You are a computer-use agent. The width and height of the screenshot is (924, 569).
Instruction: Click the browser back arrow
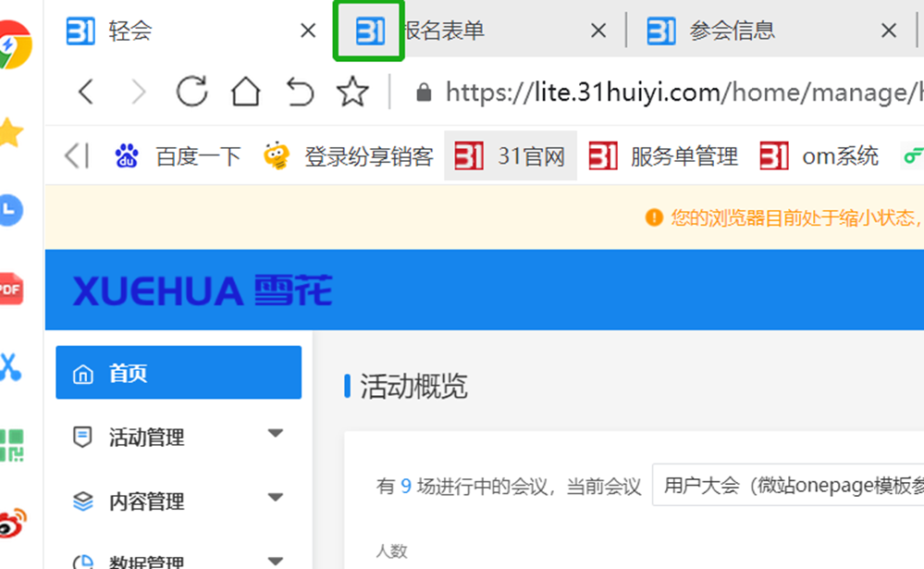pos(86,92)
